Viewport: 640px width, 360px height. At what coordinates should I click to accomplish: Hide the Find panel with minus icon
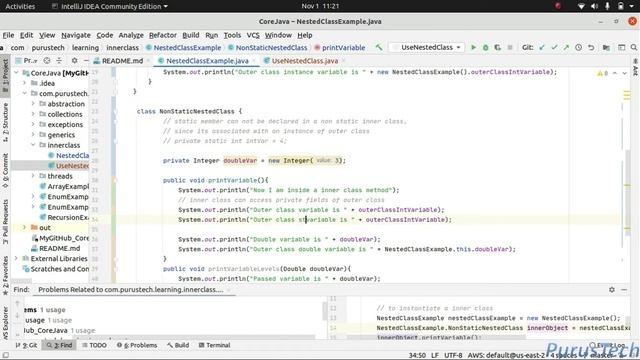[x=624, y=289]
